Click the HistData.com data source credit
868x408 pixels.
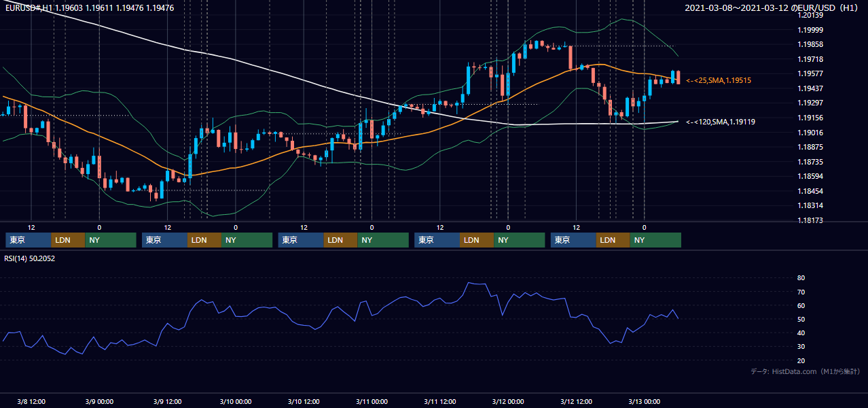click(x=806, y=371)
